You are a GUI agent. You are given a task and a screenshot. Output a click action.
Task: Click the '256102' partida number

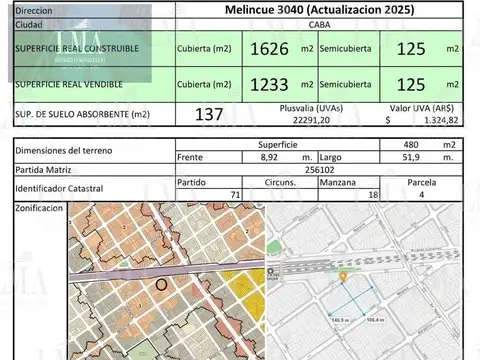click(x=320, y=170)
